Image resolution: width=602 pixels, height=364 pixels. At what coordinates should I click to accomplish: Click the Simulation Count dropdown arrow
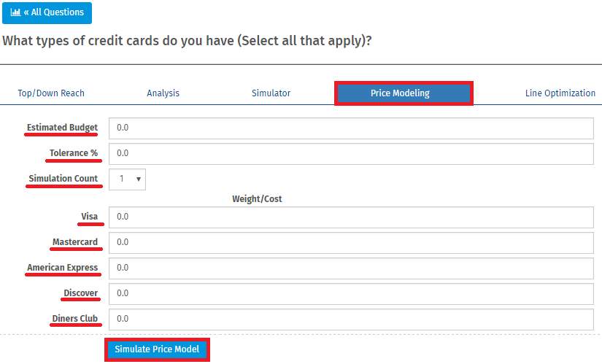139,179
